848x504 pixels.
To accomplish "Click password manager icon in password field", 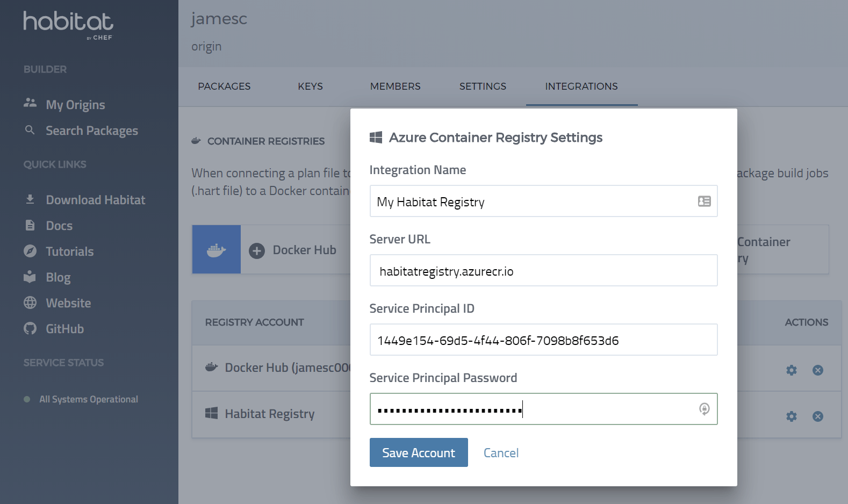I will click(704, 409).
